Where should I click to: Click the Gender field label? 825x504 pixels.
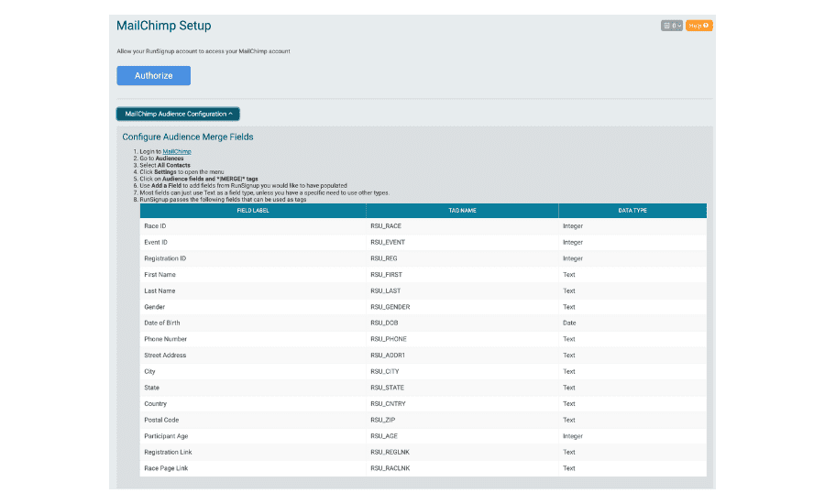(154, 307)
